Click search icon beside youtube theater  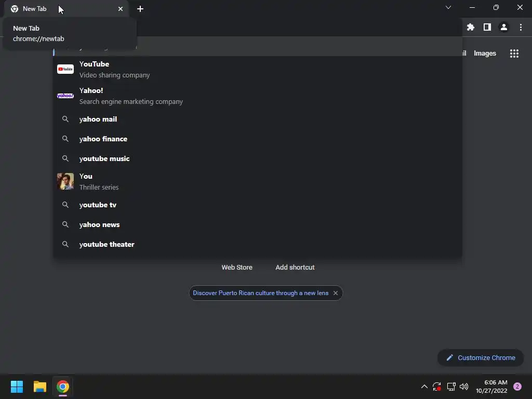click(x=65, y=244)
